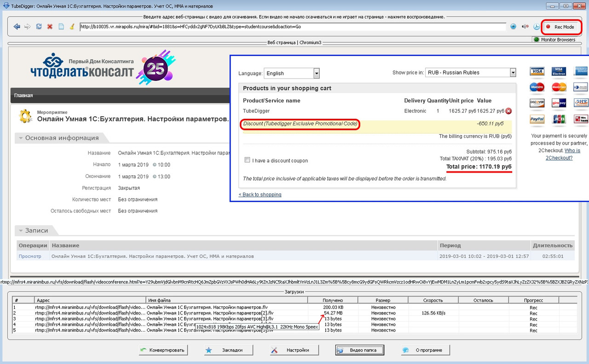
Task: Click the Конвертировать button
Action: 163,350
